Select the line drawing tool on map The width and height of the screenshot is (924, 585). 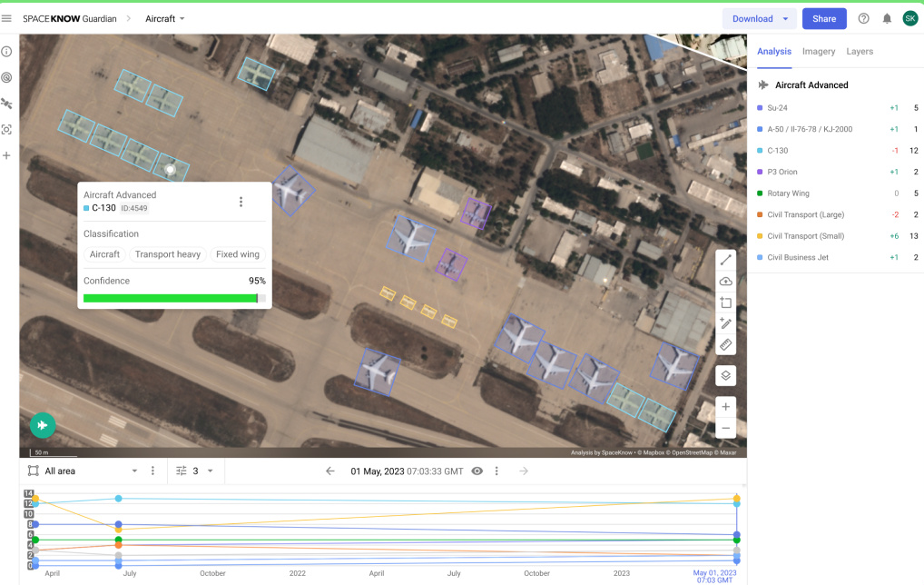pos(726,260)
